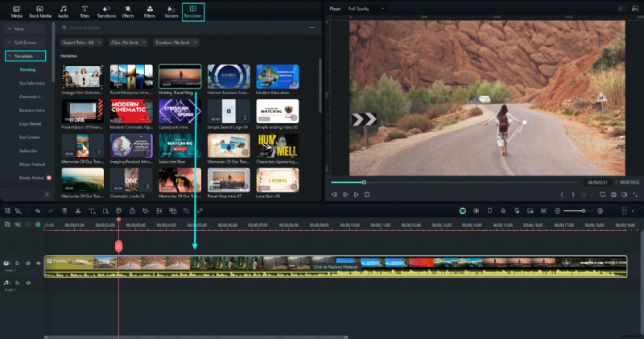Screen dimensions: 644x339
Task: Open the Media tab
Action: 16,12
